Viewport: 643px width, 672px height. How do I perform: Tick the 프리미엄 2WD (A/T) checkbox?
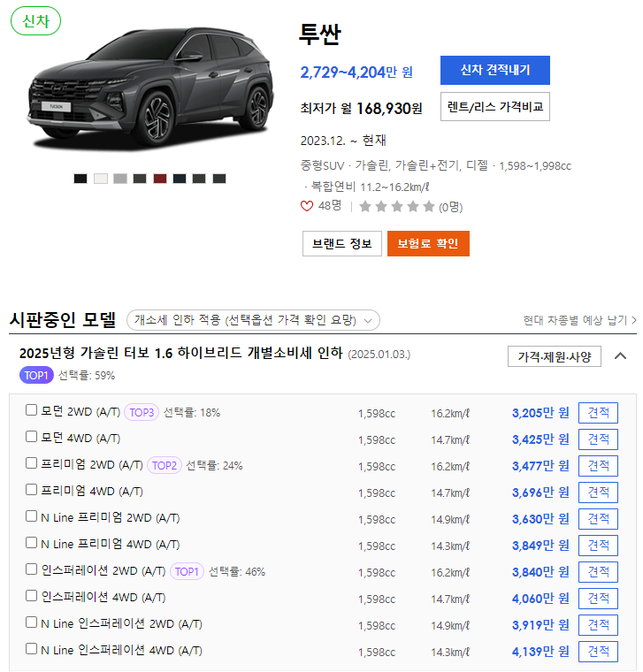(31, 463)
